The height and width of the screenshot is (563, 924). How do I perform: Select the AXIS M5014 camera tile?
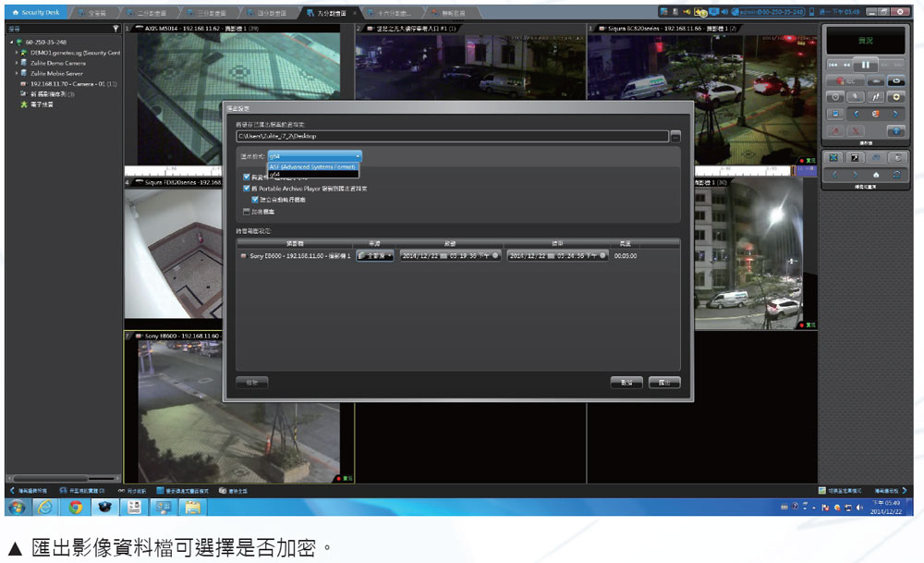click(238, 98)
